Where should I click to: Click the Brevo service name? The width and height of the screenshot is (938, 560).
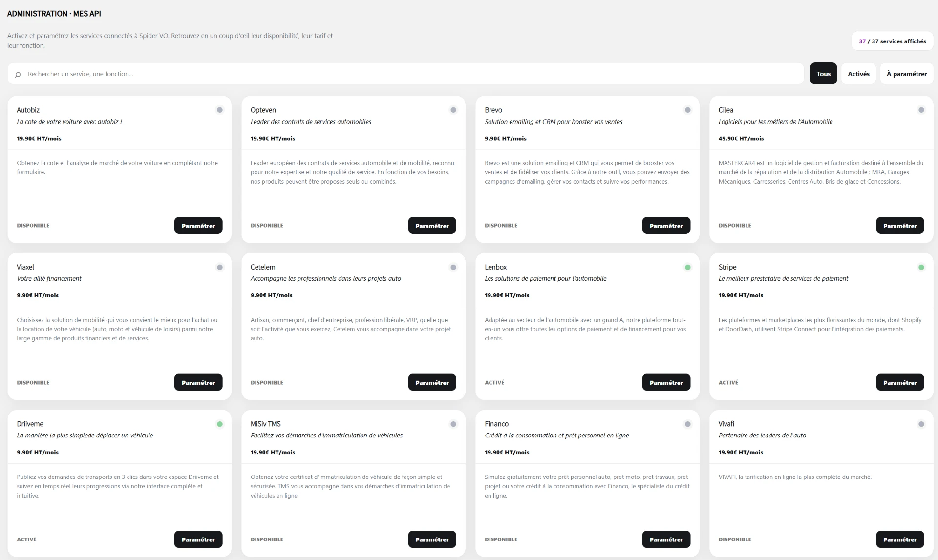(x=493, y=110)
